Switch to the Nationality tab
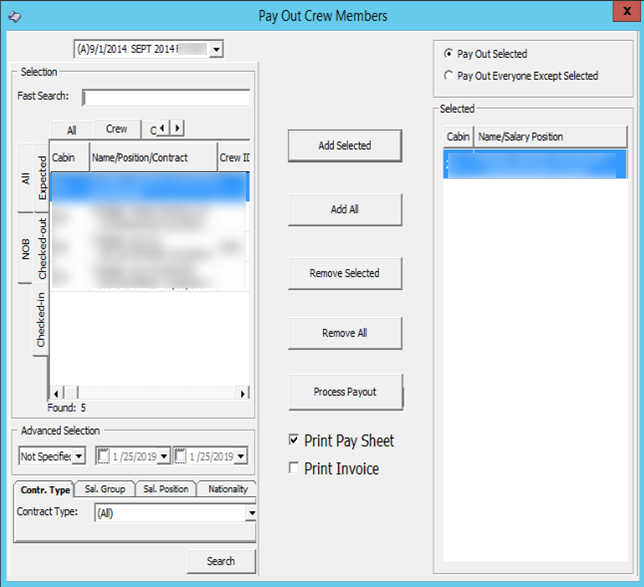This screenshot has width=644, height=587. click(228, 489)
